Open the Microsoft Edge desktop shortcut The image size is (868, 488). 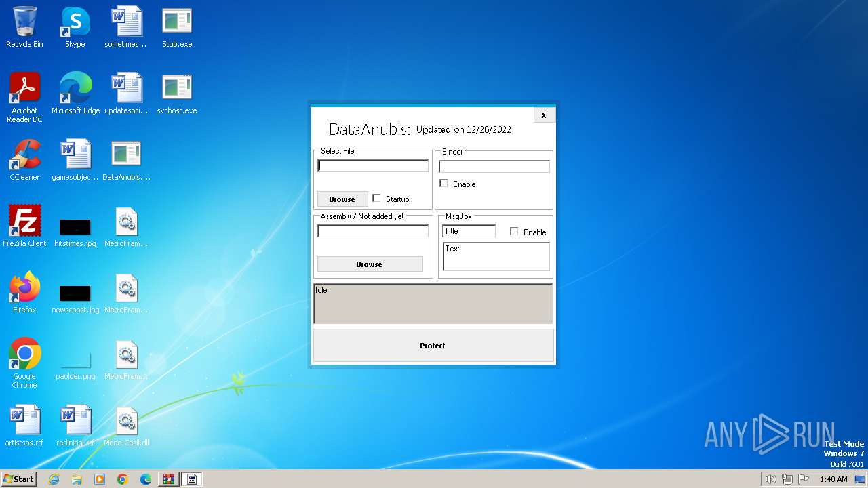75,94
